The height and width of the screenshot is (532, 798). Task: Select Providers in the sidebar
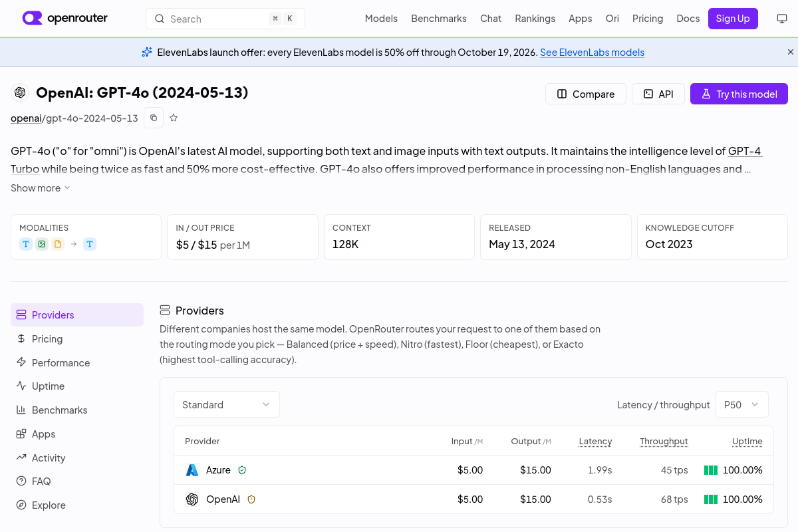(77, 315)
